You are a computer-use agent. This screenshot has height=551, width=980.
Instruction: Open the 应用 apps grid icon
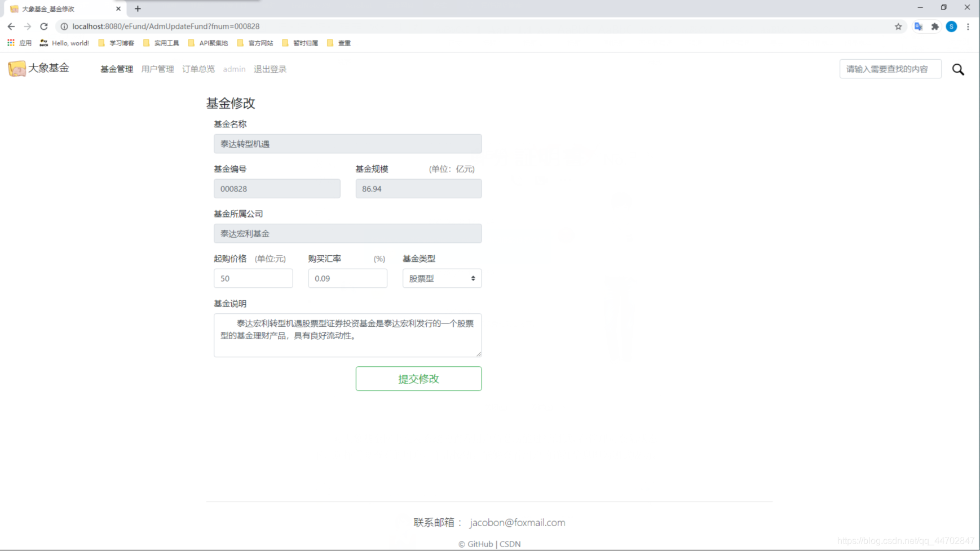[x=11, y=43]
